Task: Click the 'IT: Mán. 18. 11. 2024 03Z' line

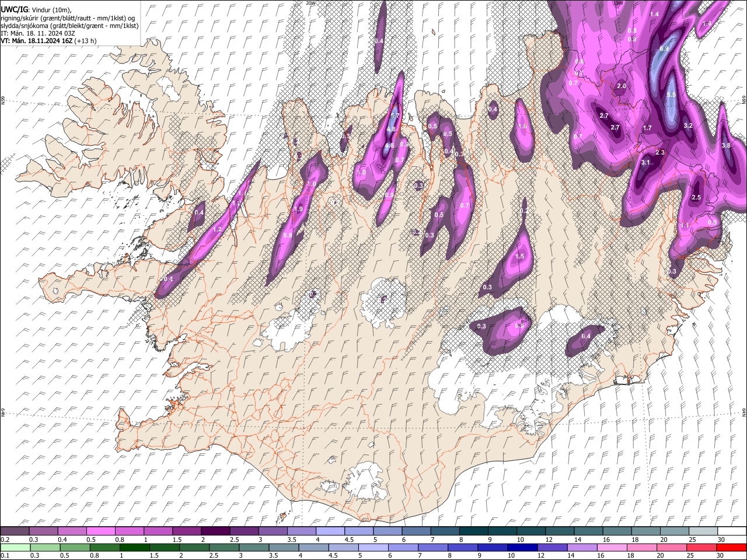Action: click(37, 33)
